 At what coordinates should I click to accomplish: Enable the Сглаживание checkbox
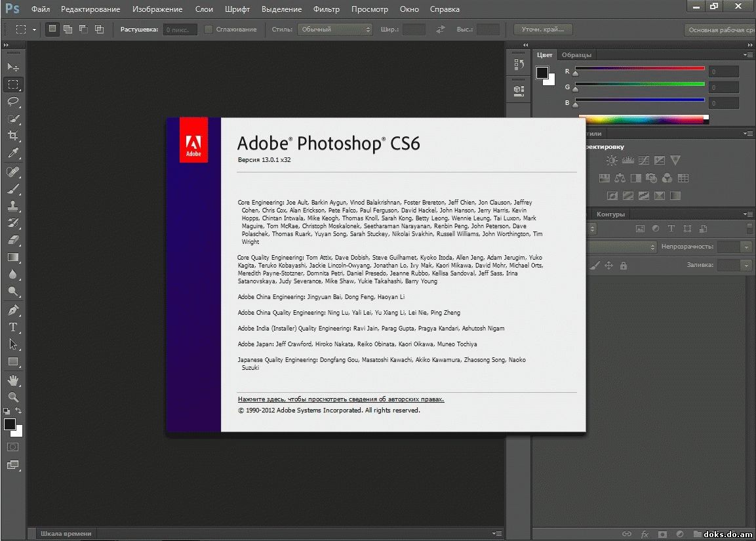point(209,30)
